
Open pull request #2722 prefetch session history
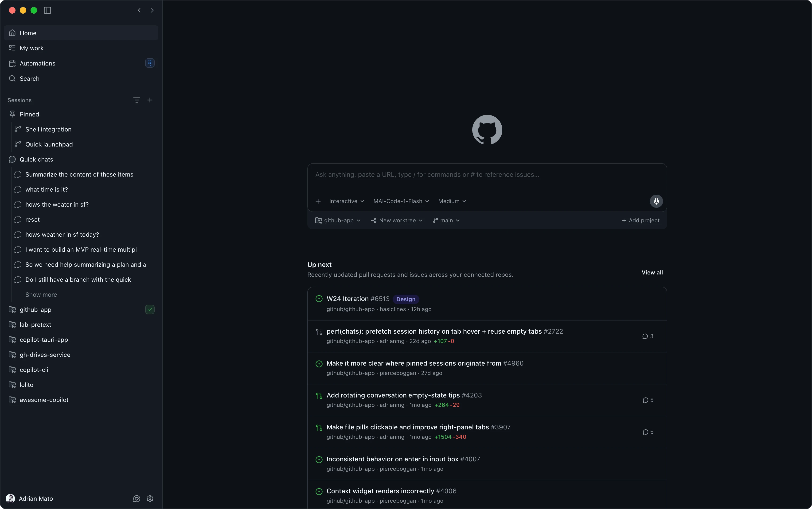pos(487,336)
